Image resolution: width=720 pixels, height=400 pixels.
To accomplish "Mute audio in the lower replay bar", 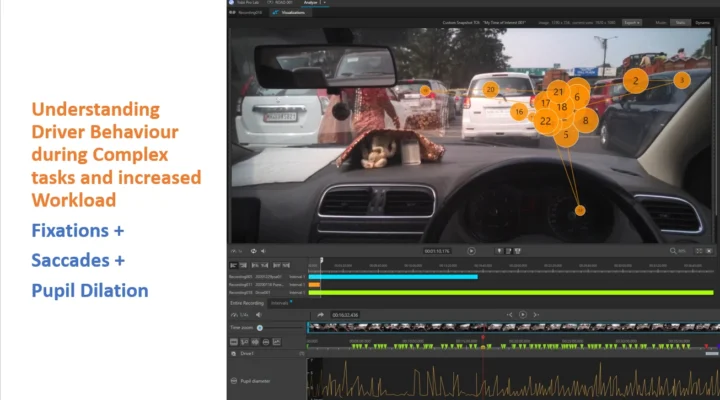I will tap(259, 315).
